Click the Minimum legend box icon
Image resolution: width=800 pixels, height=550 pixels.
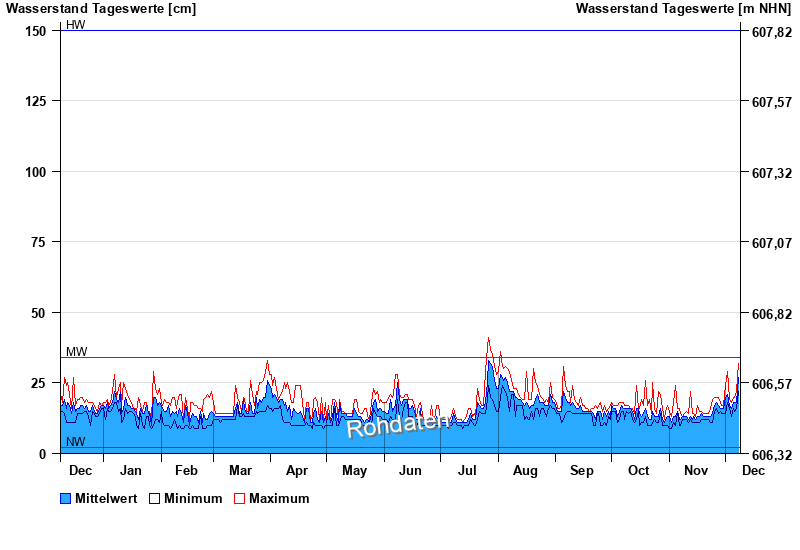[x=155, y=498]
